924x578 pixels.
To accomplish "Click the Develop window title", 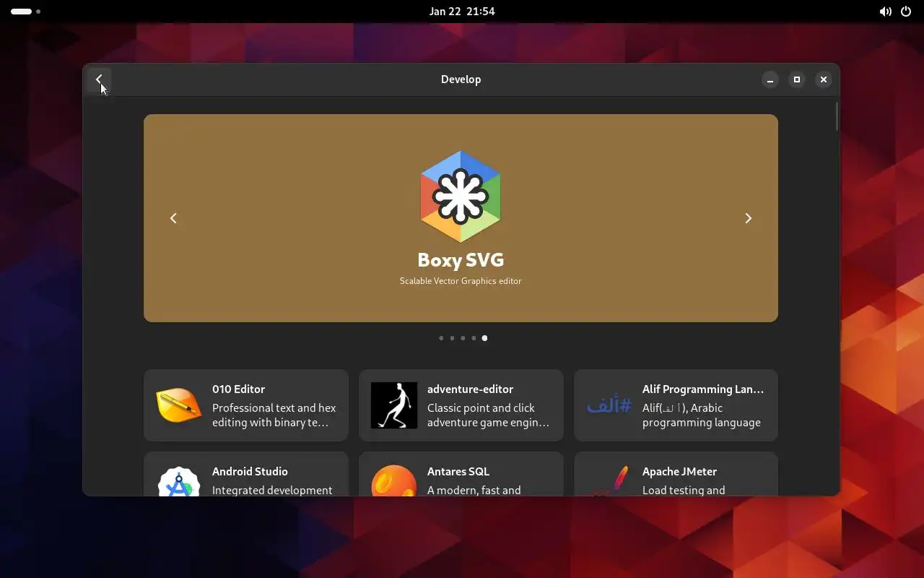I will tap(461, 79).
